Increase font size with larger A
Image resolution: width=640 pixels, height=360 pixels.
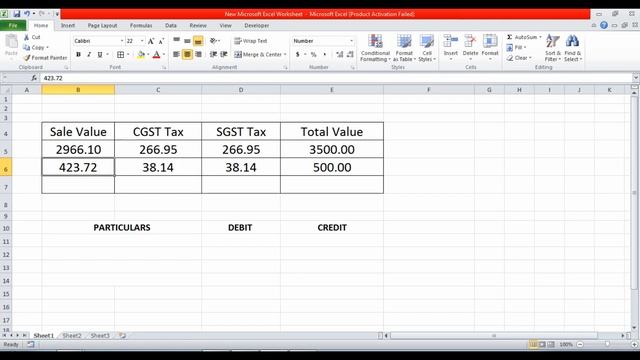pos(151,41)
